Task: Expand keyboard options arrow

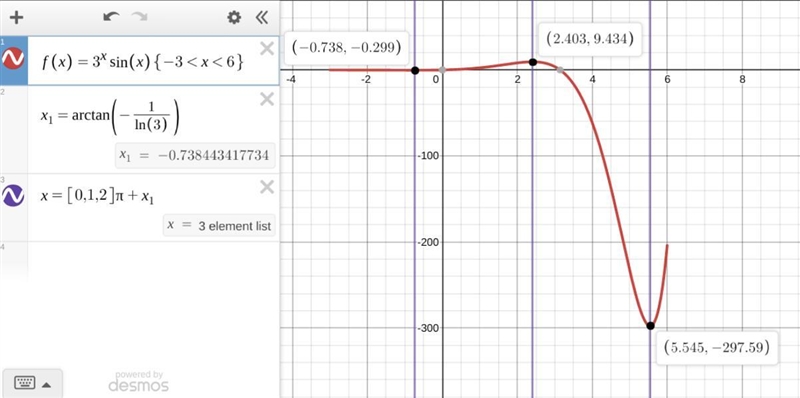Action: click(x=46, y=384)
